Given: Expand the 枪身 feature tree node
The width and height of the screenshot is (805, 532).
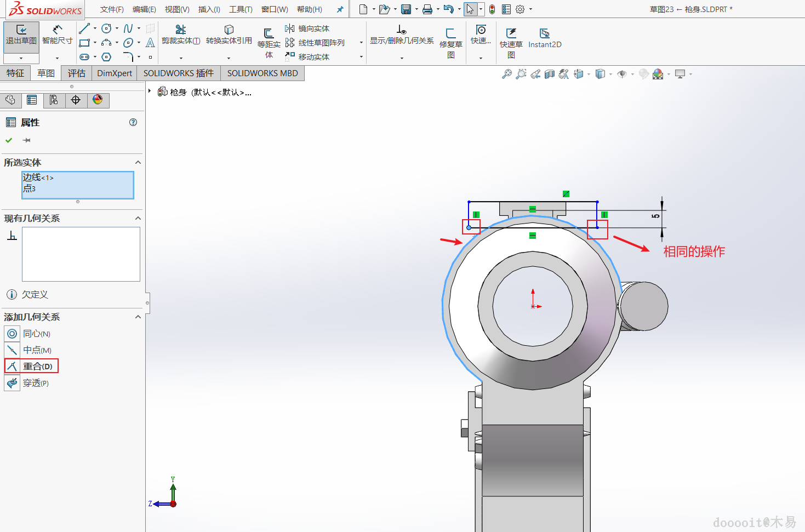Looking at the screenshot, I should click(x=150, y=91).
